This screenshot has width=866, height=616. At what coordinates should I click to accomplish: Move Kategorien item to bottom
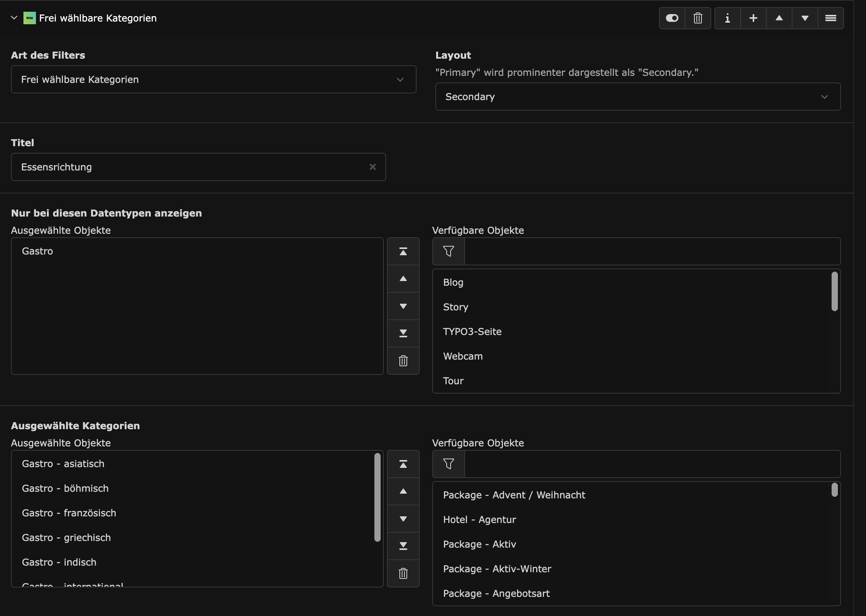pos(403,546)
